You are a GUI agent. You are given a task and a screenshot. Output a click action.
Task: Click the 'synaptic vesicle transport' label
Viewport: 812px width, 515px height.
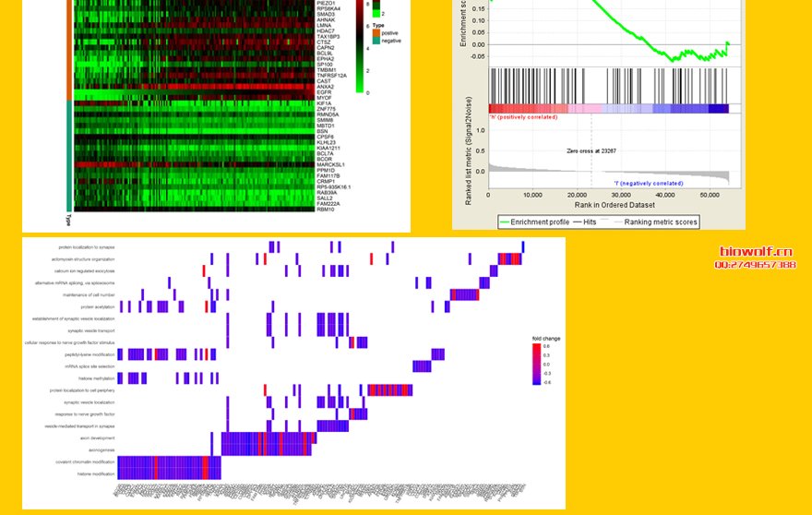pos(91,330)
